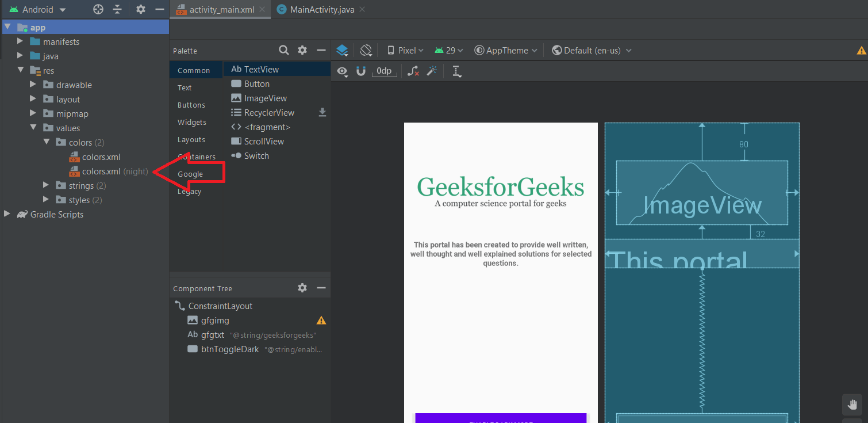Screen dimensions: 868x423
Task: Click the Guidelines icon in design toolbar
Action: click(456, 71)
